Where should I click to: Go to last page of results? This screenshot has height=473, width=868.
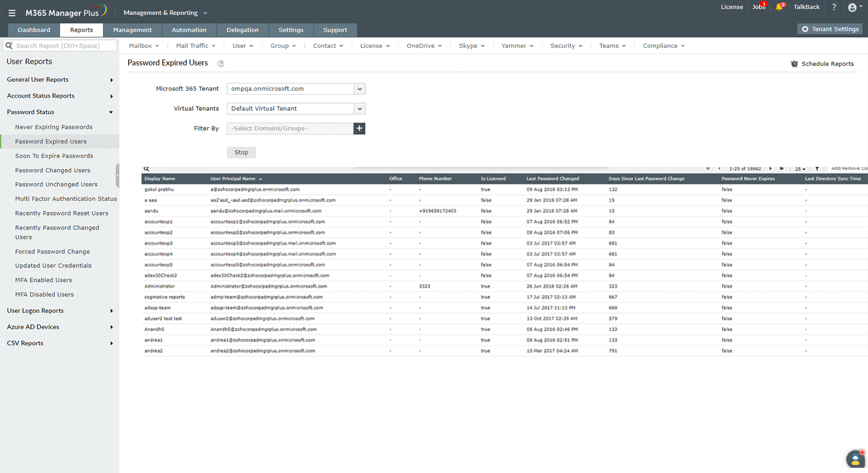(x=782, y=169)
